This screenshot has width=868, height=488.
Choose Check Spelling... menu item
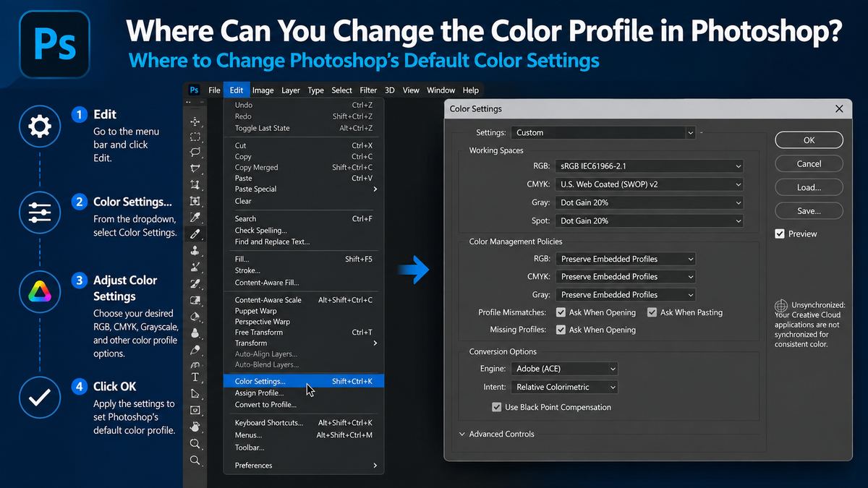point(305,231)
